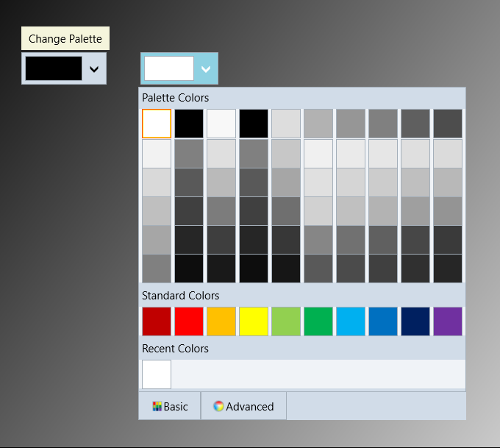
Task: Click the white color preview in open picker
Action: click(169, 68)
